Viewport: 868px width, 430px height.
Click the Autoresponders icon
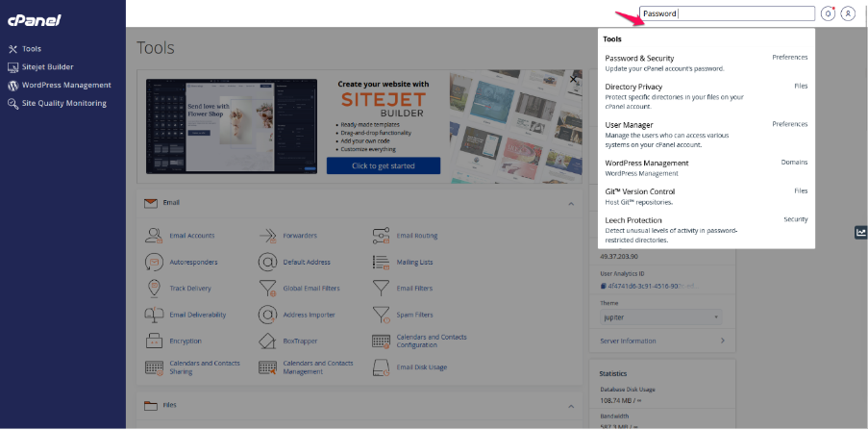click(x=154, y=262)
